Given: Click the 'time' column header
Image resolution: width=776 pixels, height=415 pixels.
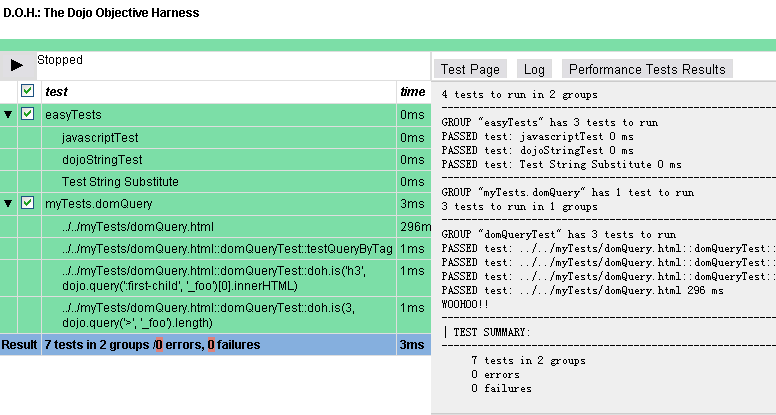Looking at the screenshot, I should [413, 92].
